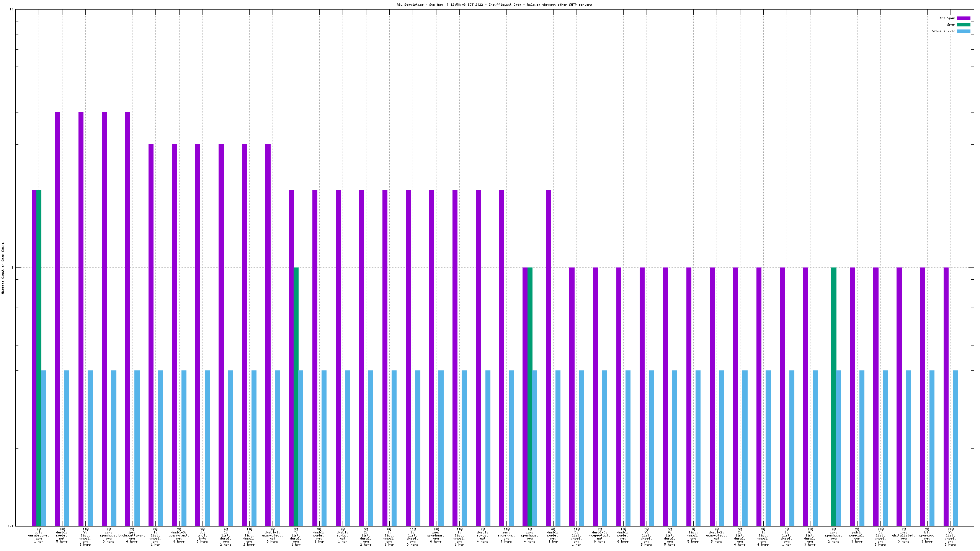Click the 'Not Spam' legend label
980x551 pixels.
tap(947, 18)
